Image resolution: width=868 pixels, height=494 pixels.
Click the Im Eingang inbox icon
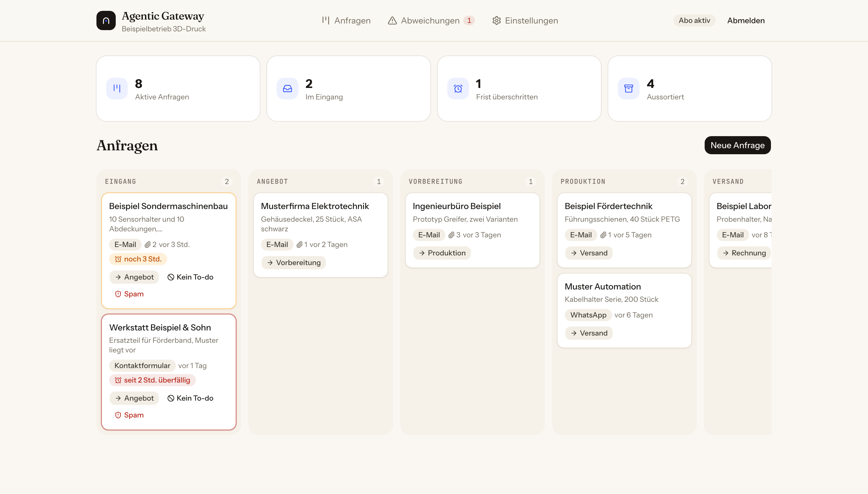[288, 89]
